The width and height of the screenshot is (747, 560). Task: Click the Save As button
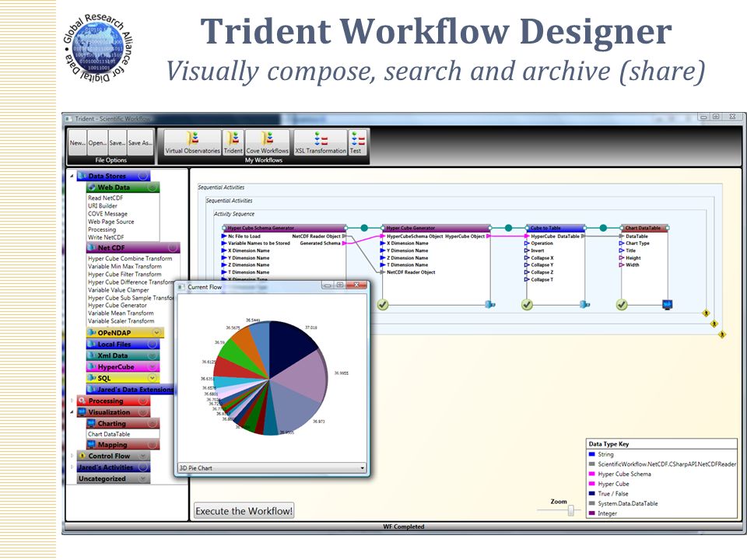pos(140,142)
